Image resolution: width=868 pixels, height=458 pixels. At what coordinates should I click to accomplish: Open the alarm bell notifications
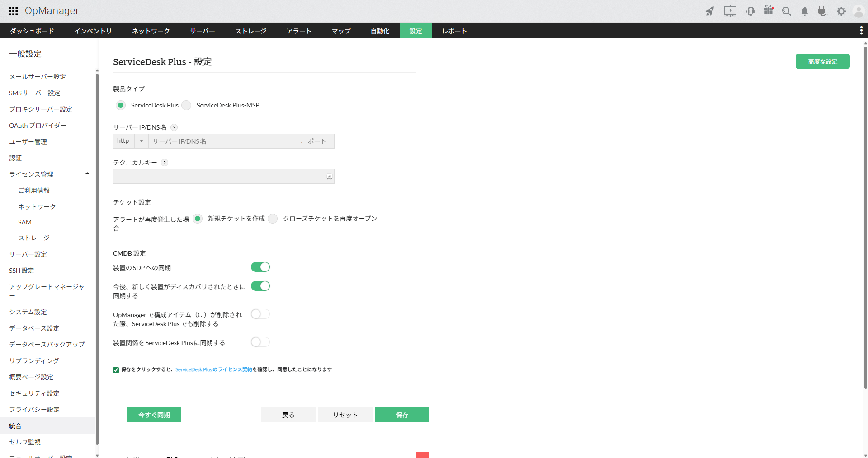[x=805, y=11]
